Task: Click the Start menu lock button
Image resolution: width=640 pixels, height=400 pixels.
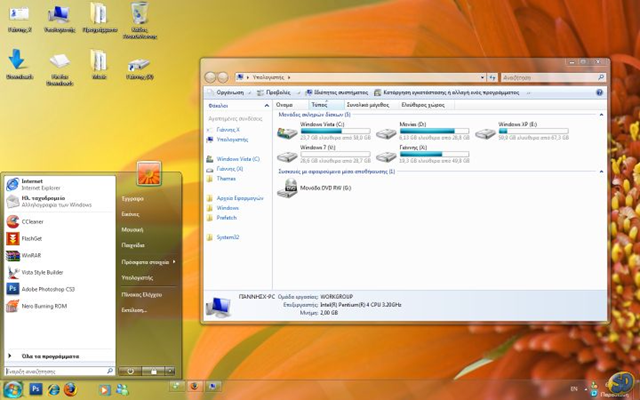Action: [x=153, y=371]
